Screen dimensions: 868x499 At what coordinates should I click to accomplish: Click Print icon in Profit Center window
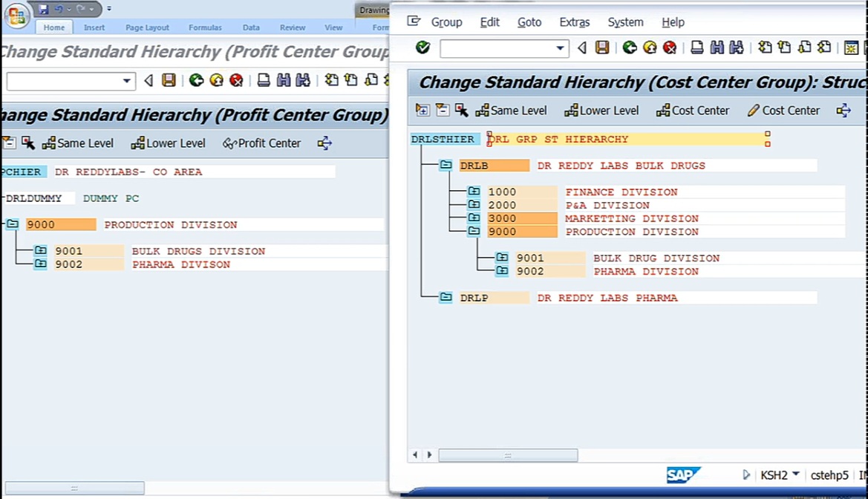pos(264,80)
